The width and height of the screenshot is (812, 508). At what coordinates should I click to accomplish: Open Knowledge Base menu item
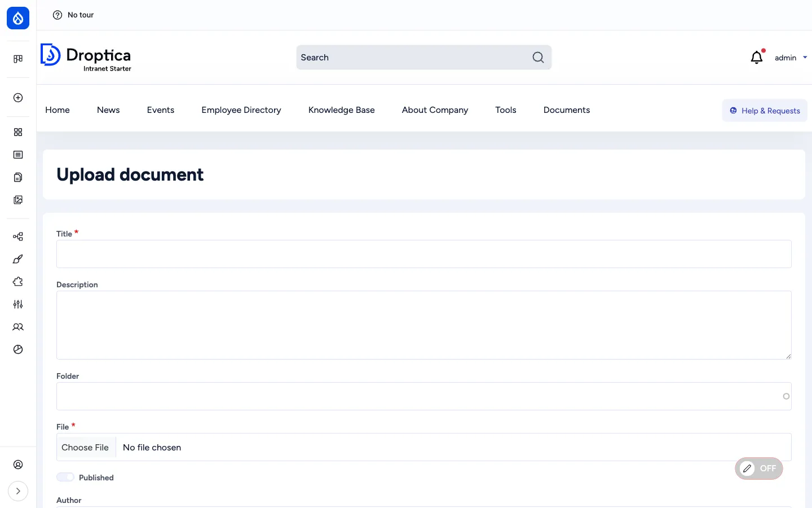342,110
